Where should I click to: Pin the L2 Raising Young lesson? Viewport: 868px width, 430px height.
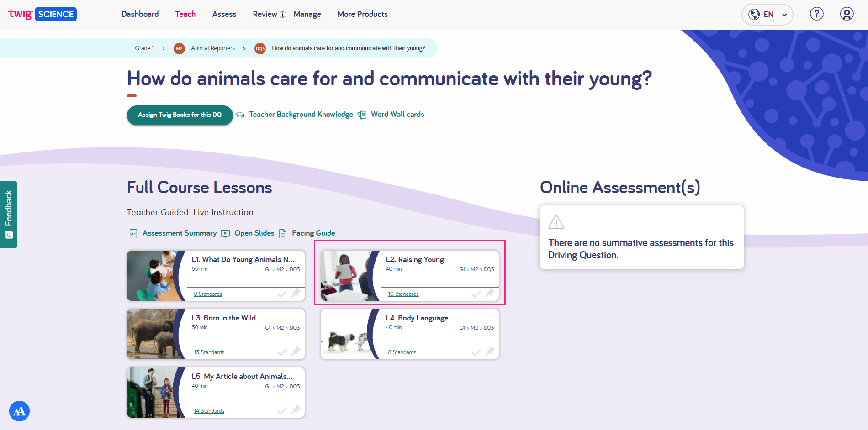490,293
